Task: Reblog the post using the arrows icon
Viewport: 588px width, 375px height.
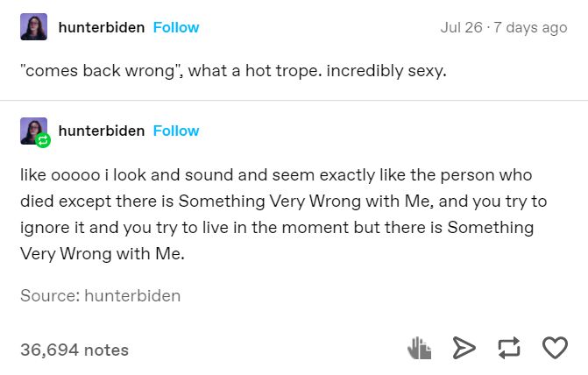Action: tap(509, 349)
